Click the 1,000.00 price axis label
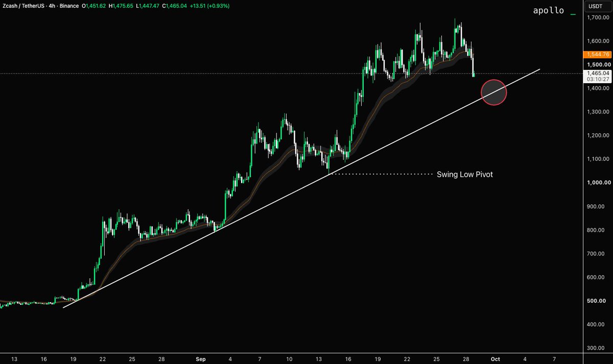The width and height of the screenshot is (613, 364). tap(598, 183)
